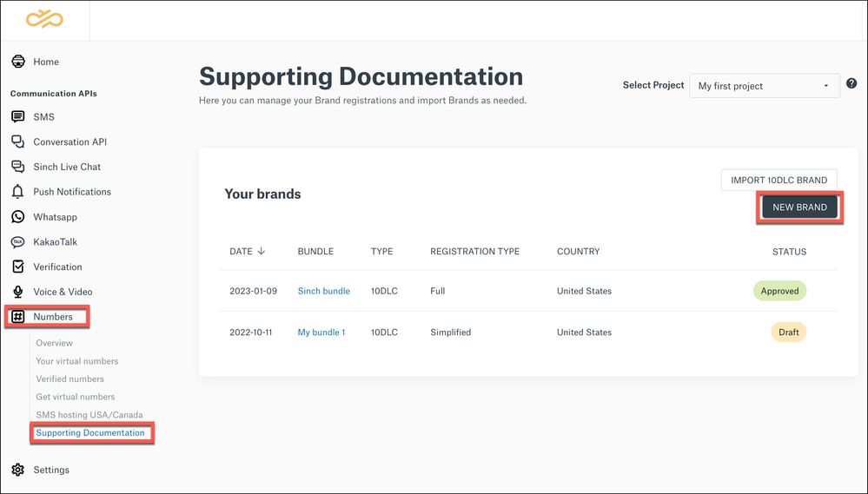The width and height of the screenshot is (868, 494).
Task: Open Settings gear icon
Action: (x=17, y=470)
